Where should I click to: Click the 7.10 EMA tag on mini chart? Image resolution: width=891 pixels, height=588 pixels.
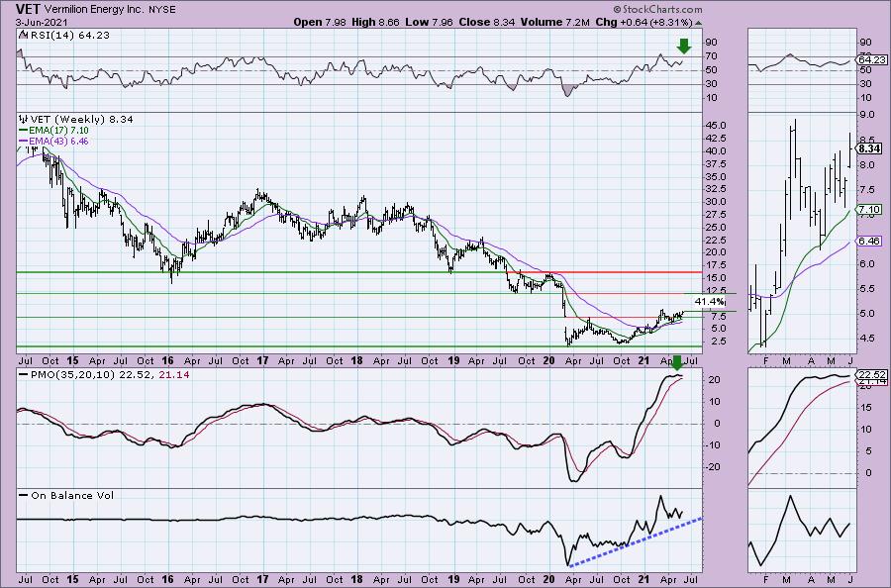(x=870, y=210)
